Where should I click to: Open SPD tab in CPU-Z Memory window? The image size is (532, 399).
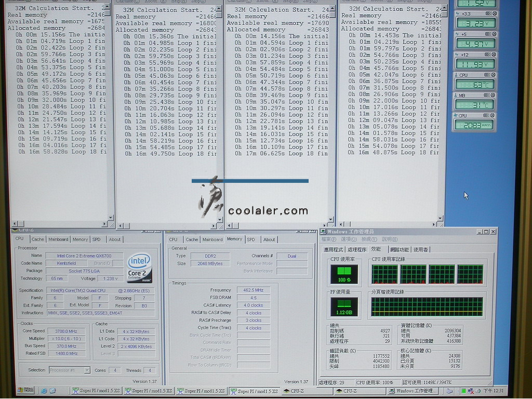pos(251,240)
